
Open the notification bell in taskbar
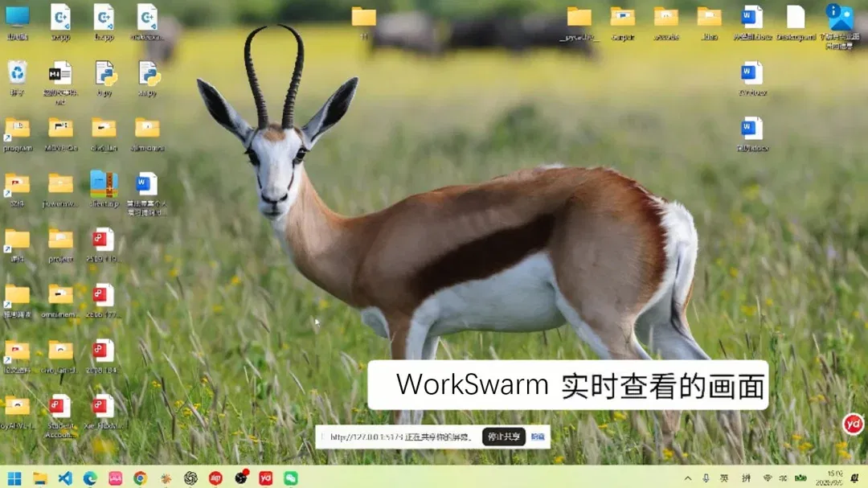click(854, 478)
